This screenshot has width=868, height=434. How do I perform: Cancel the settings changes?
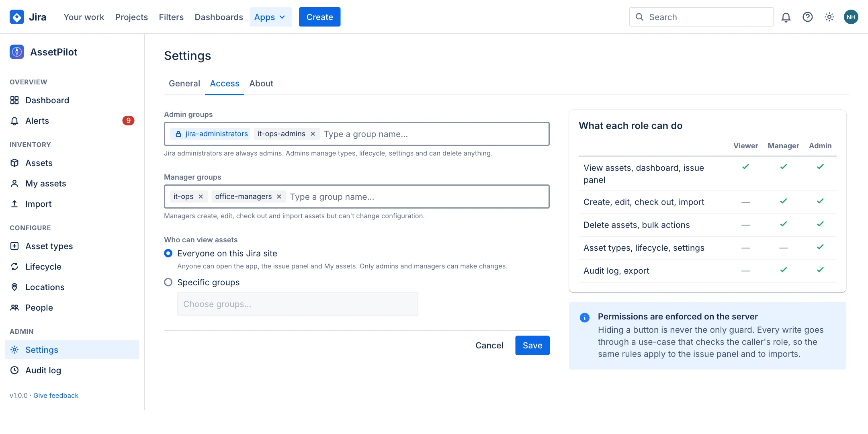point(489,345)
